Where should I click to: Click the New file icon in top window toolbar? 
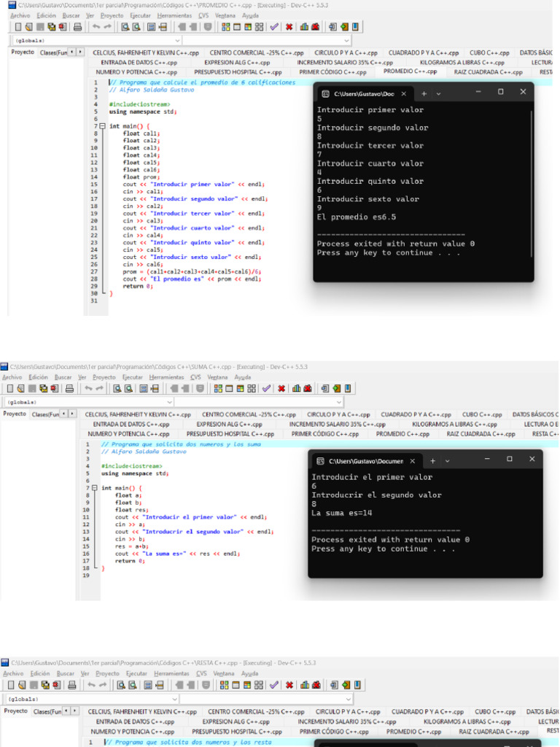(x=17, y=27)
